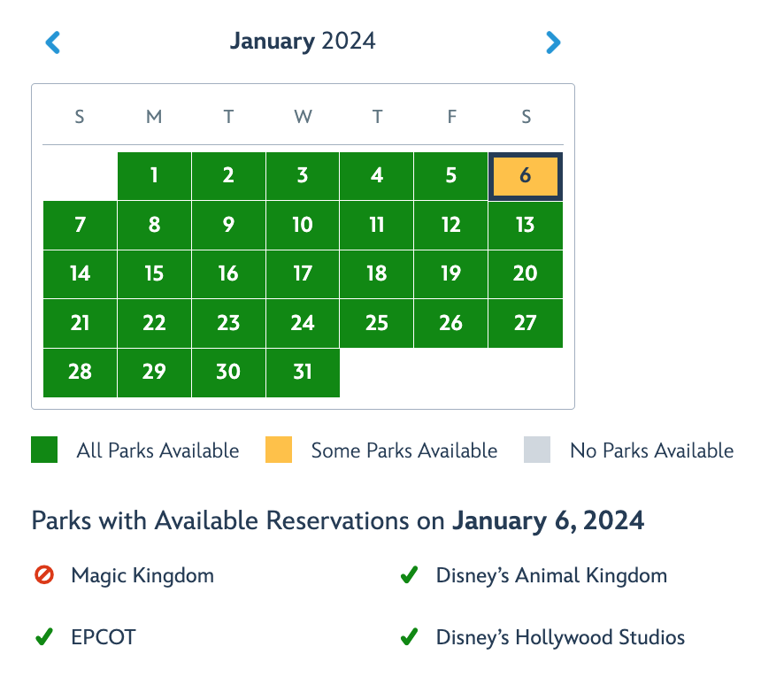Click EPCOT green checkmark icon
The height and width of the screenshot is (685, 784).
pos(43,637)
